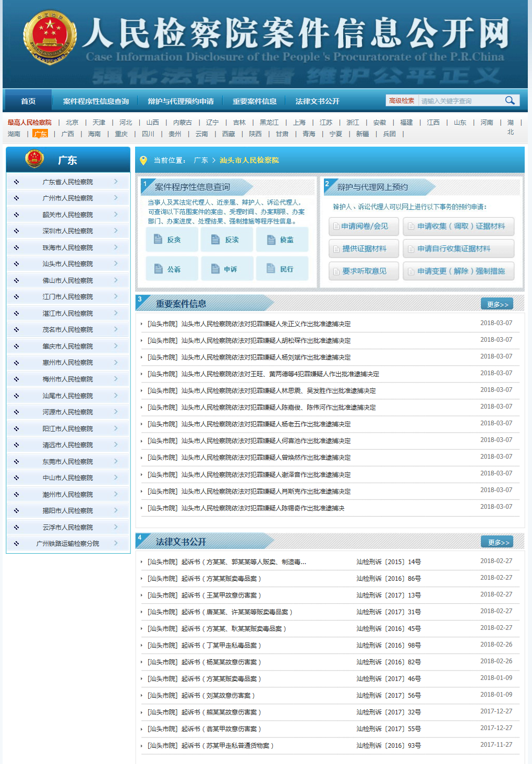Click the 申诉 document icon
The height and width of the screenshot is (764, 532).
coord(215,269)
